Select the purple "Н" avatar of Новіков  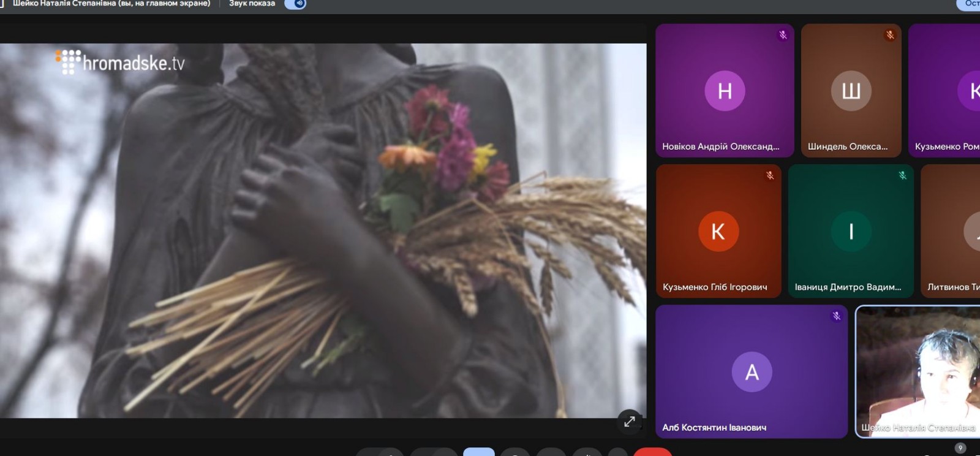[x=725, y=91]
